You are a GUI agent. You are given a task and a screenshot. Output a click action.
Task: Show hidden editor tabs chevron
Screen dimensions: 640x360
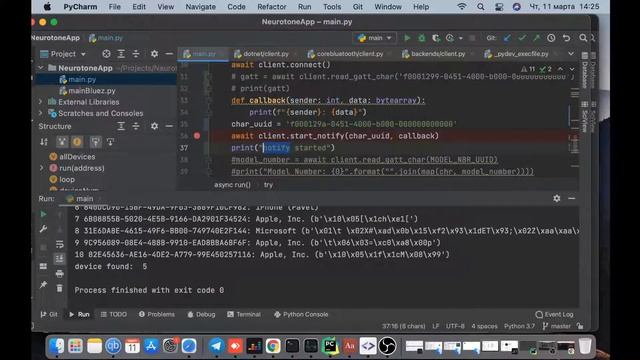[x=571, y=54]
